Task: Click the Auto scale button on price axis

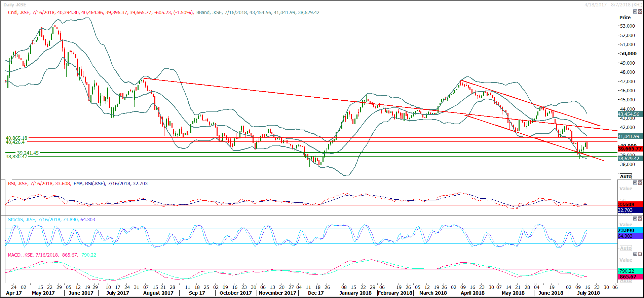Action: 626,176
